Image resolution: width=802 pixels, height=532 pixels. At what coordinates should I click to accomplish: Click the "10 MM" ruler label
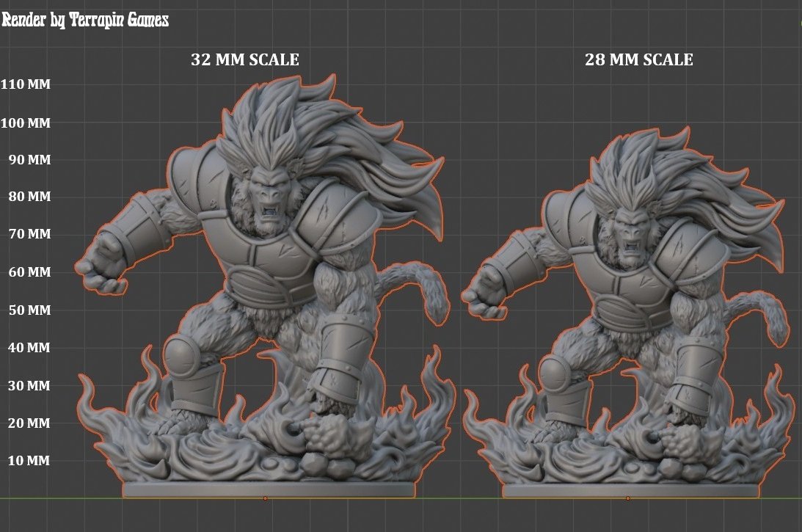point(29,460)
